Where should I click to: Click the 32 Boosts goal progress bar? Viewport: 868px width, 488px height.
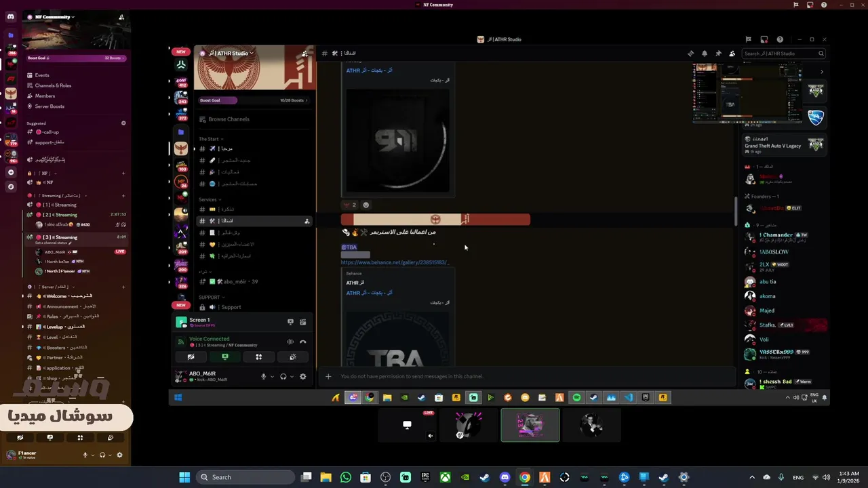pyautogui.click(x=76, y=58)
